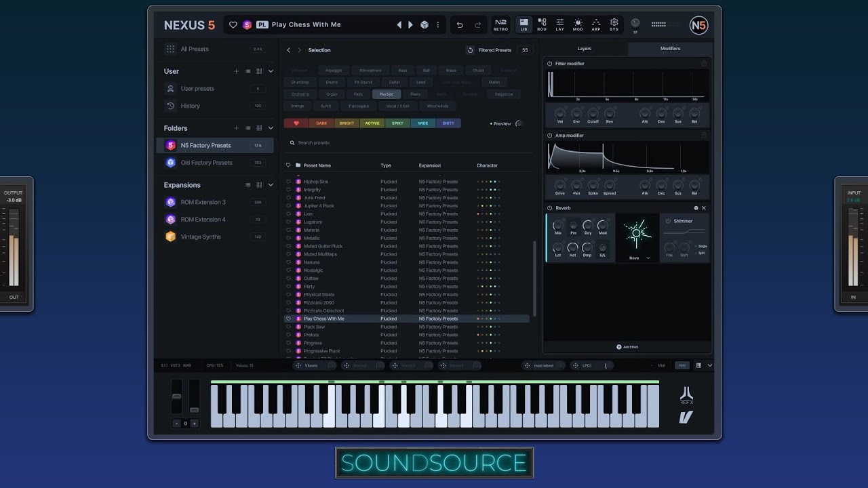Randomize the Reverb effect settings
Screen dimensions: 868x488
tap(696, 208)
